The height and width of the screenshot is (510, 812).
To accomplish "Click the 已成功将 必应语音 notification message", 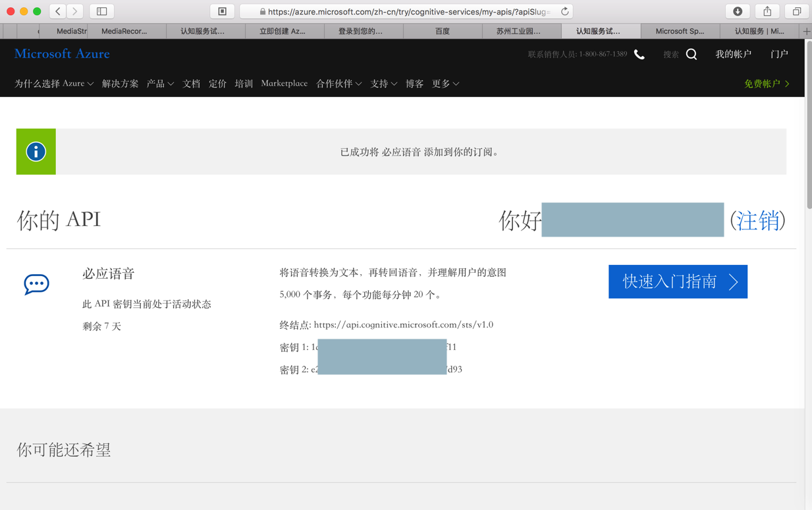I will (421, 152).
